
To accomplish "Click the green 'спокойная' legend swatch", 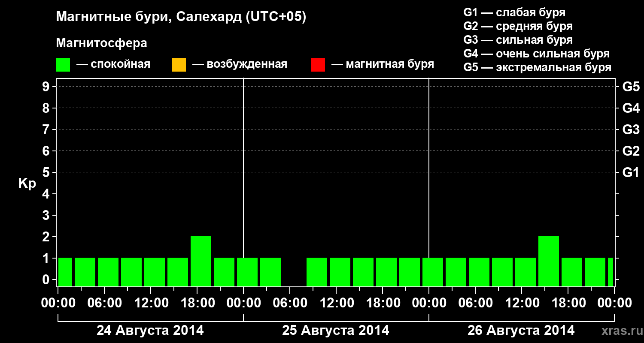I will pos(63,65).
